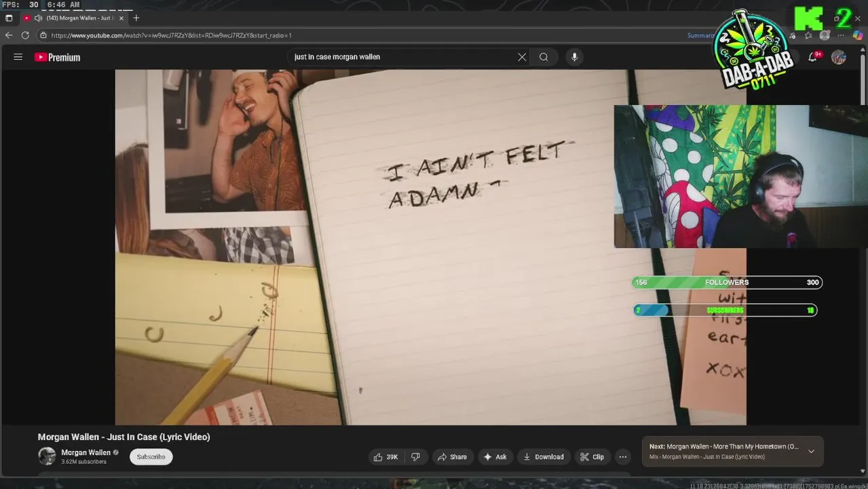
Task: Reload the page with refresh icon
Action: coord(25,35)
